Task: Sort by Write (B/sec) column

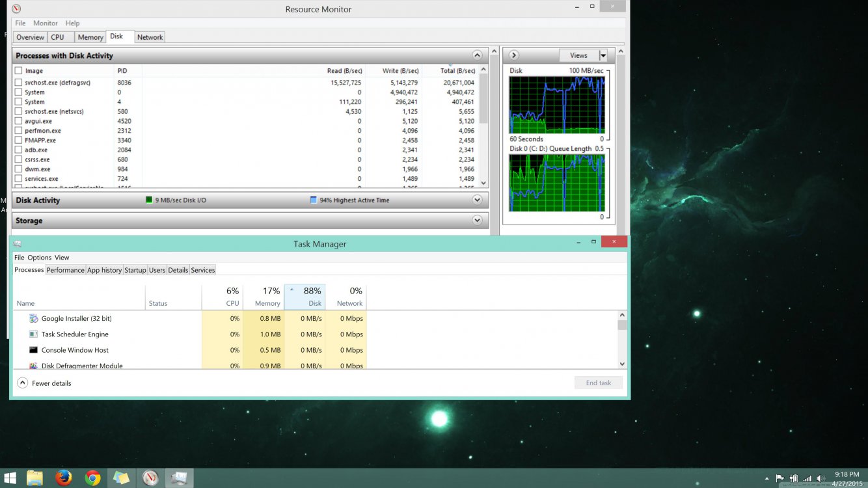Action: [400, 70]
